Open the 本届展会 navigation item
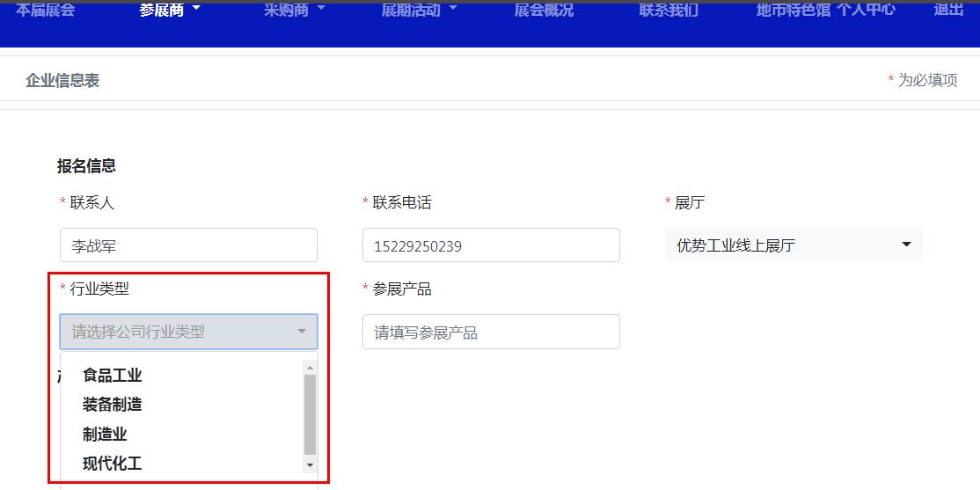980x490 pixels. point(45,11)
